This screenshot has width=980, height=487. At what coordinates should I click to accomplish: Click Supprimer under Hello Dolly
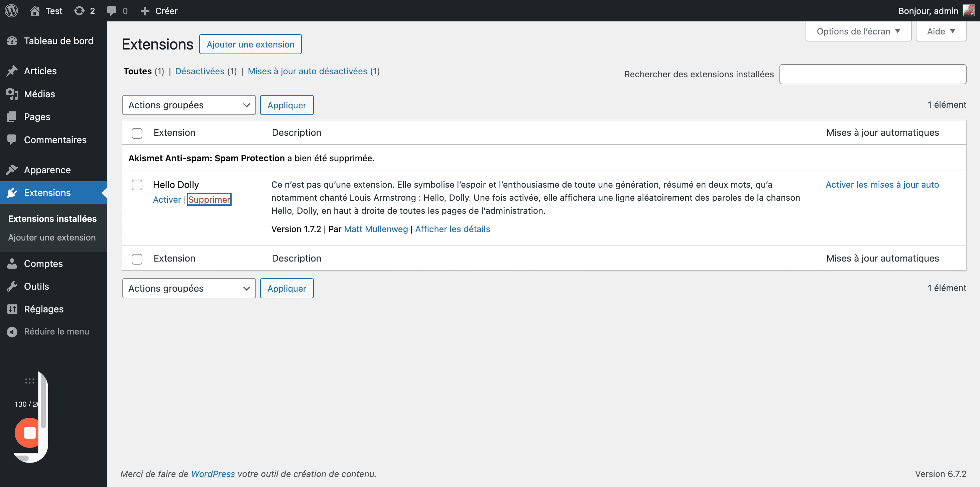tap(209, 200)
